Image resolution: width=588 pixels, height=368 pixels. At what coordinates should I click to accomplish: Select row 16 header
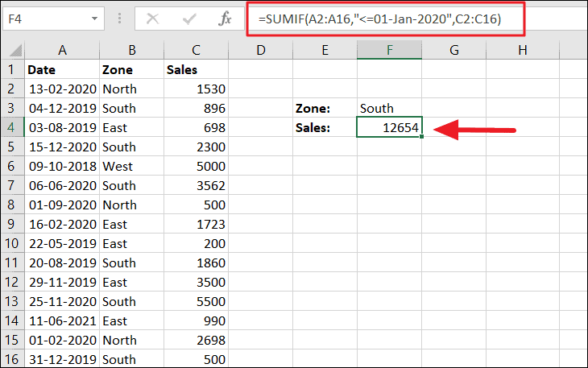(12, 359)
